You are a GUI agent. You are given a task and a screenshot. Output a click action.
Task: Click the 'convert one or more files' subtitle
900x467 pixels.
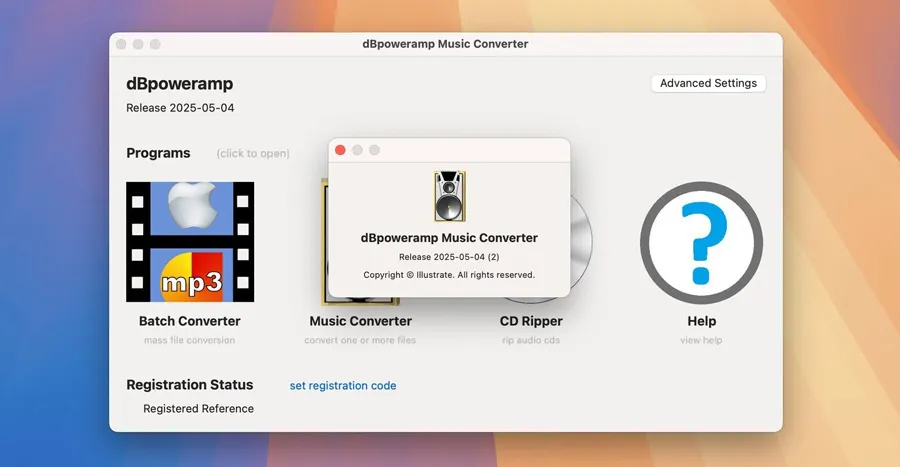(360, 340)
